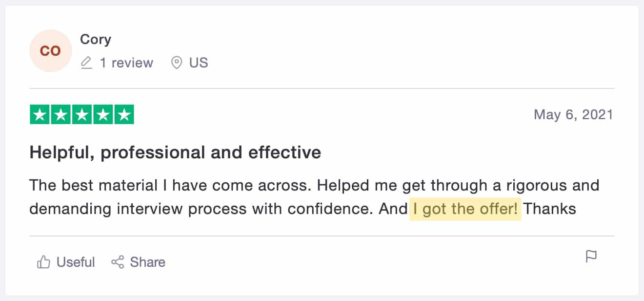Image resolution: width=644 pixels, height=301 pixels.
Task: Click the third green star
Action: point(82,115)
